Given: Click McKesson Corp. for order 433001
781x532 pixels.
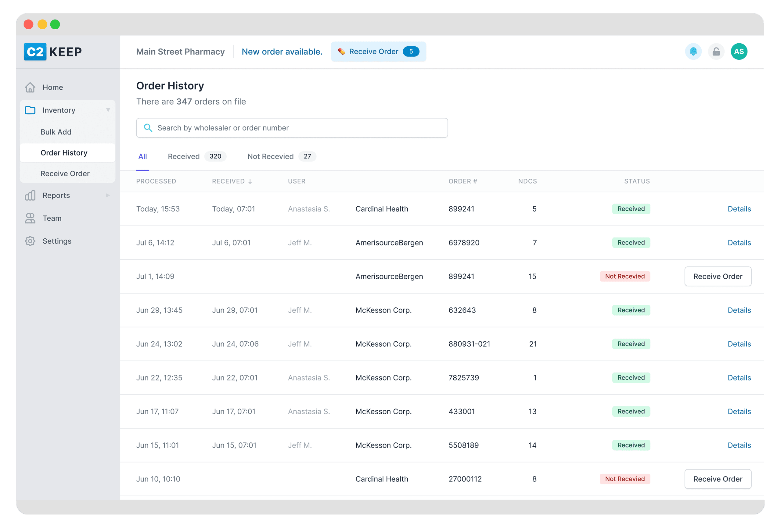Looking at the screenshot, I should (x=383, y=412).
